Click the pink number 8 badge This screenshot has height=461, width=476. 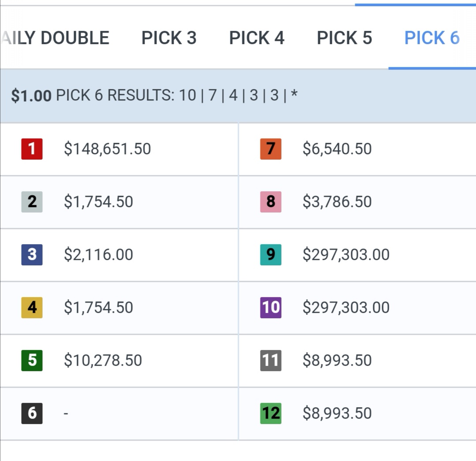(271, 202)
